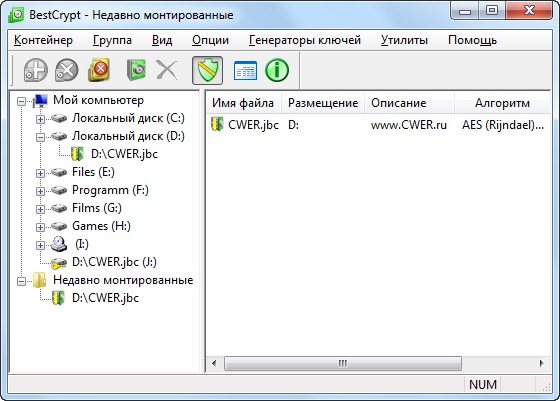Collapse the Мой компьютер tree node
This screenshot has height=401, width=560.
21,101
